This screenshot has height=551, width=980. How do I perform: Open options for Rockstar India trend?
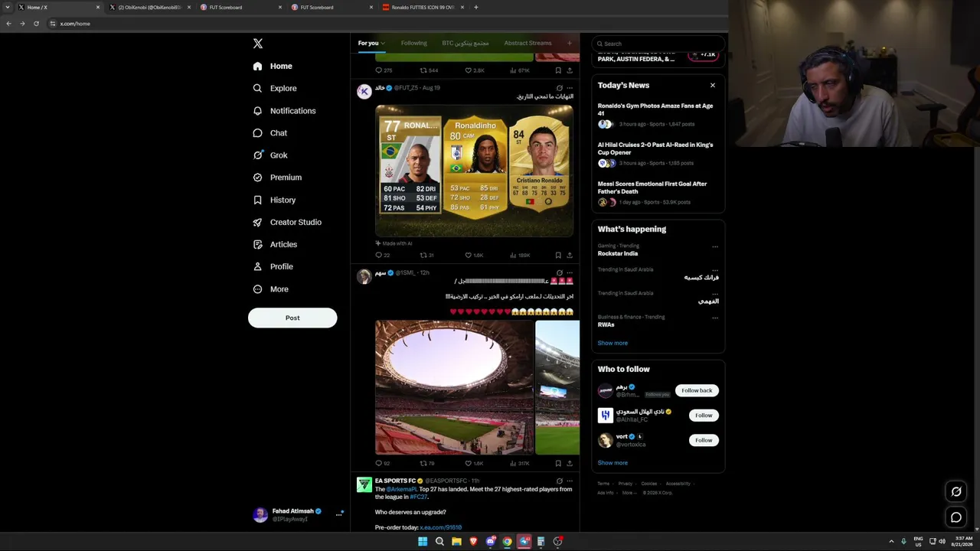click(715, 246)
